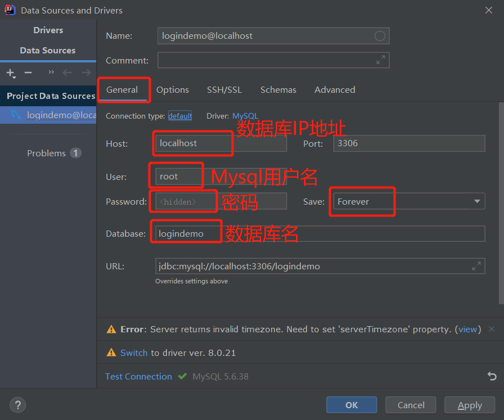Focus the Name field
This screenshot has height=420, width=504.
tap(273, 36)
